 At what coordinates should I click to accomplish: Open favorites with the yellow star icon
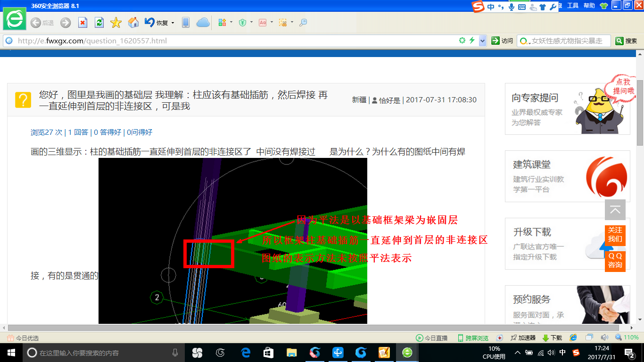116,23
